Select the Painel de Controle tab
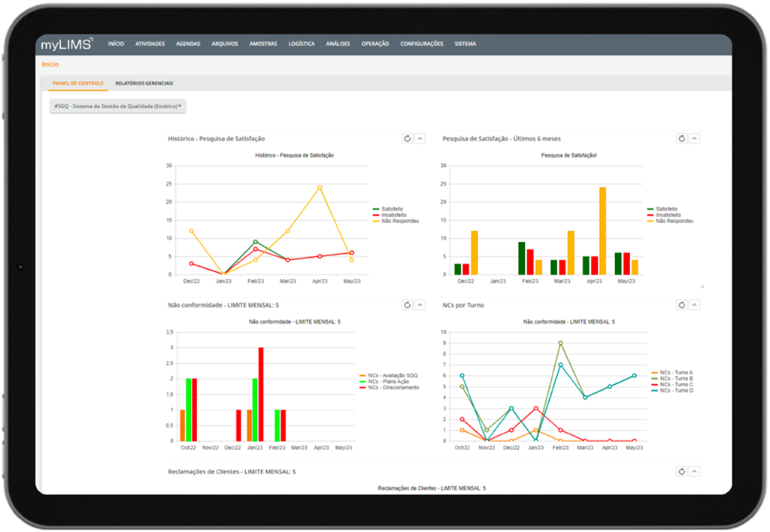 (78, 83)
